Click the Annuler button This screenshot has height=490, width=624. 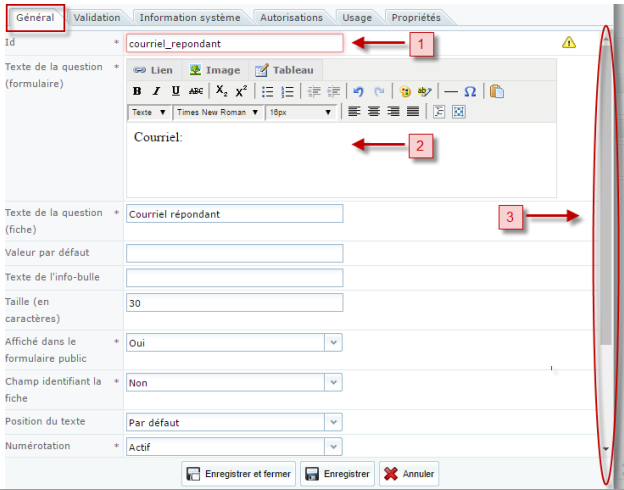pos(409,474)
